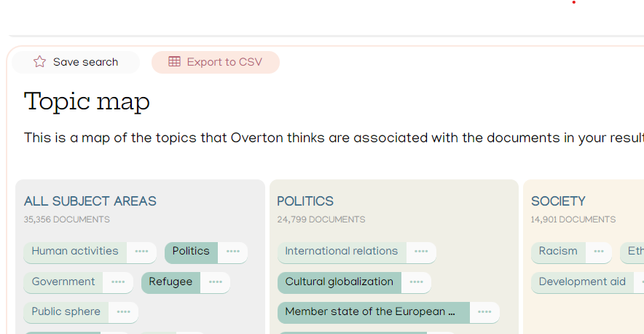
Task: Select the Government topic tag
Action: click(63, 281)
